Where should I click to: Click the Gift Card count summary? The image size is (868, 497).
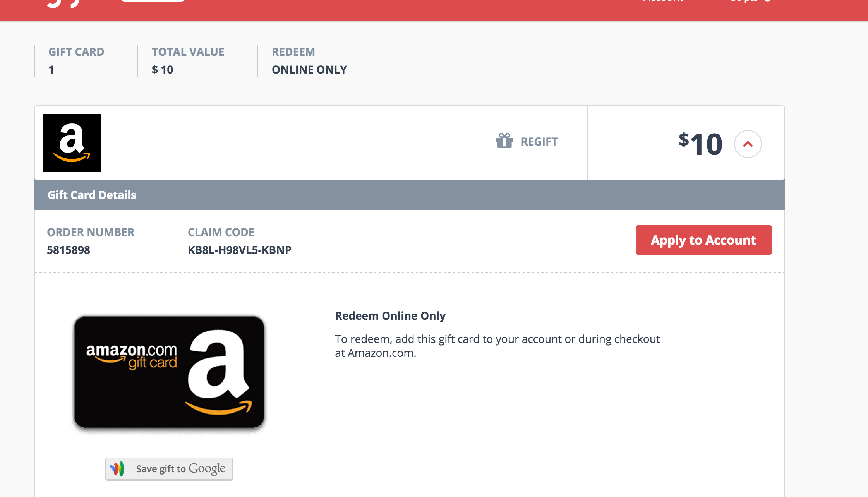point(76,61)
